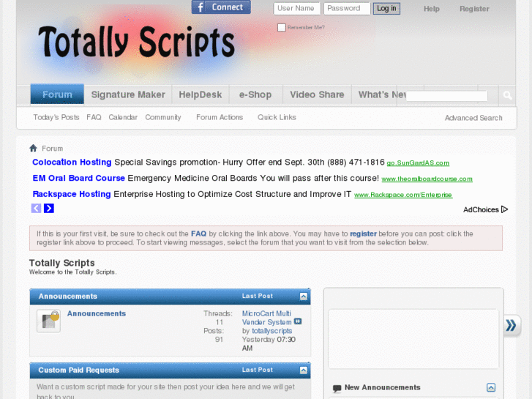The height and width of the screenshot is (399, 532).
Task: Tick the Remember Me checkbox
Action: (281, 28)
